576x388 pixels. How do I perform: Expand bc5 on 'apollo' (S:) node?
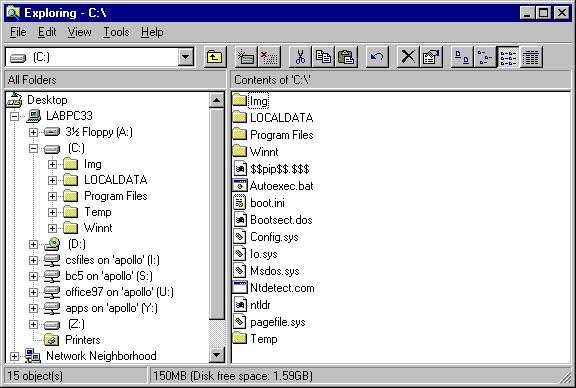(x=33, y=276)
